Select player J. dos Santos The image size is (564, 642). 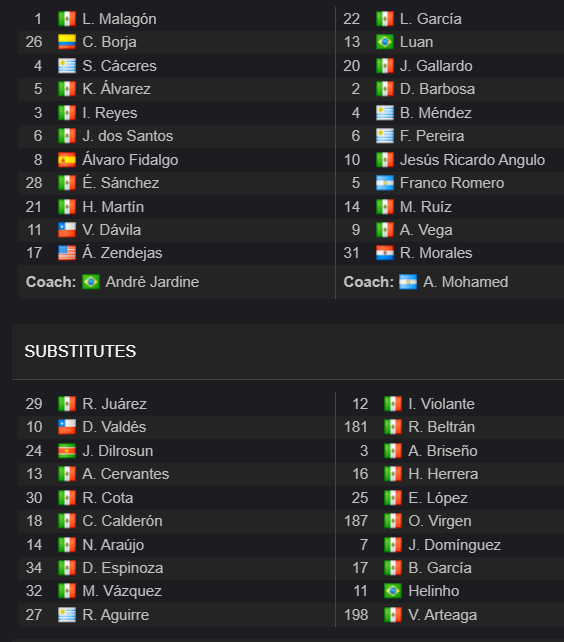click(x=128, y=136)
